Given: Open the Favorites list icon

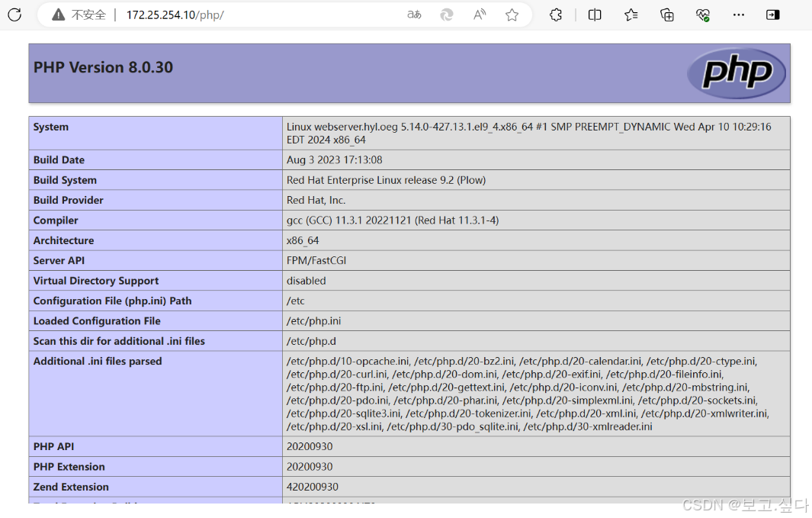Looking at the screenshot, I should tap(631, 15).
